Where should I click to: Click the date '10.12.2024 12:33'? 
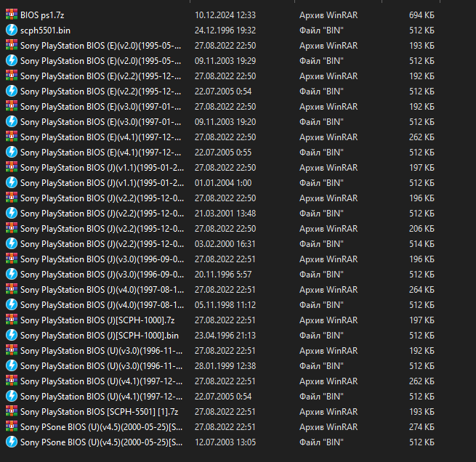pos(225,15)
